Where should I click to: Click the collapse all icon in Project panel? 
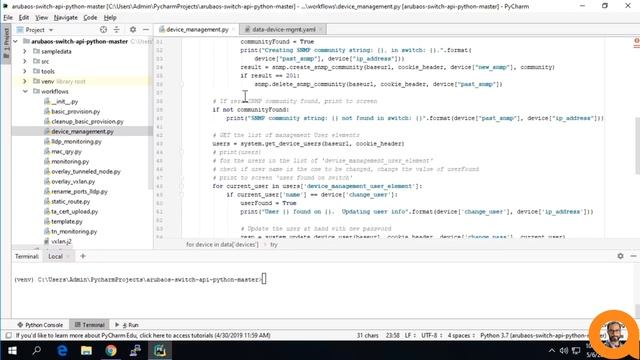click(117, 30)
